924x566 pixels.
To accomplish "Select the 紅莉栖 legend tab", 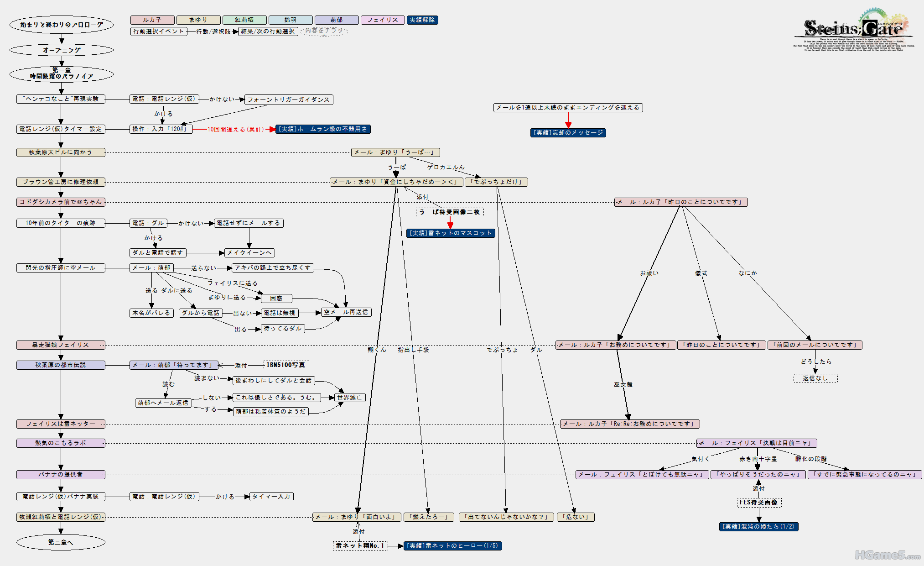I will point(244,20).
